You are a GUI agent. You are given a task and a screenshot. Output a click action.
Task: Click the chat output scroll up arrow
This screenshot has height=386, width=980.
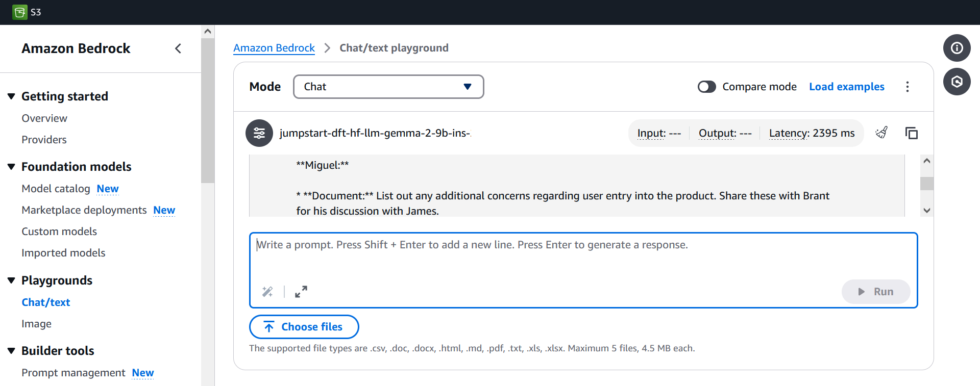[927, 161]
